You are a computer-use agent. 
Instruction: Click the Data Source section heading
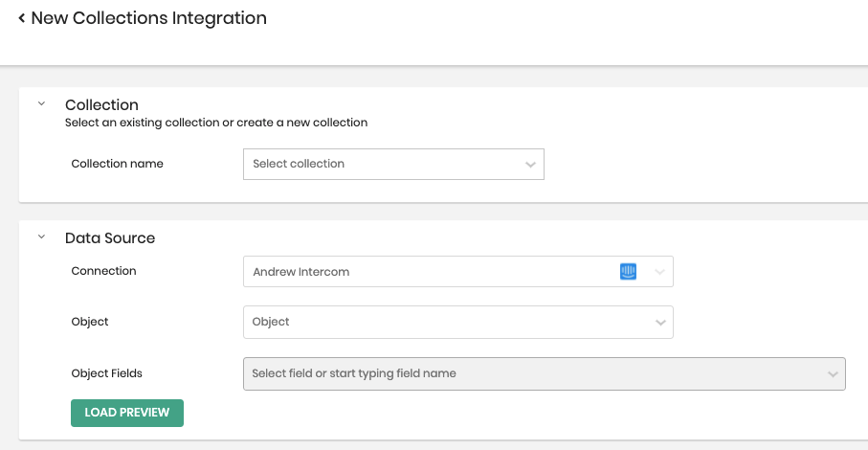point(110,238)
